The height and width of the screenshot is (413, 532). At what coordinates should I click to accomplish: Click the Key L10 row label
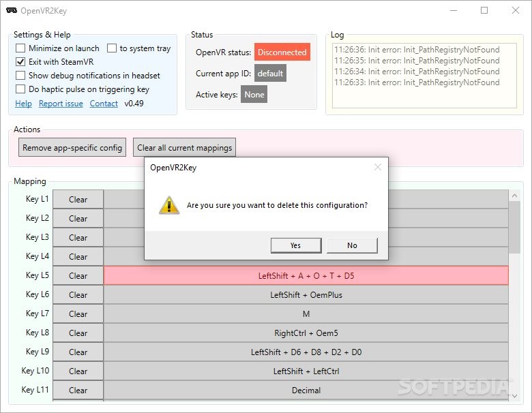pyautogui.click(x=35, y=370)
